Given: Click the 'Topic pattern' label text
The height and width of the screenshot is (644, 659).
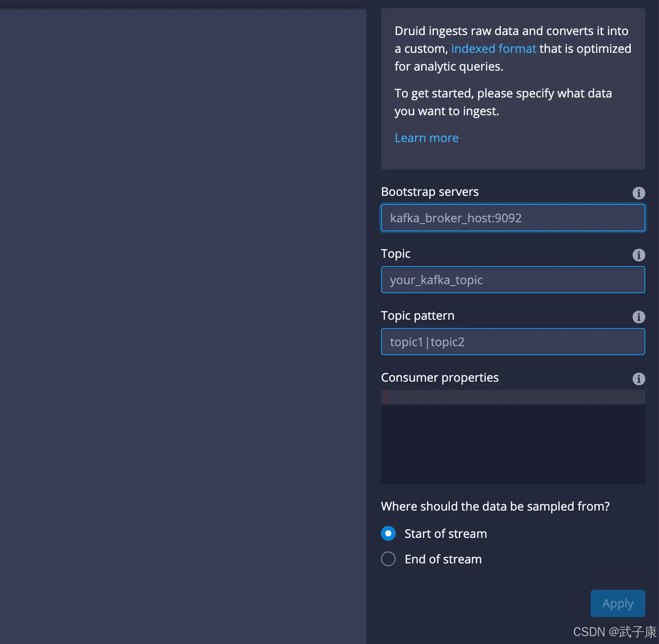Looking at the screenshot, I should pyautogui.click(x=417, y=316).
